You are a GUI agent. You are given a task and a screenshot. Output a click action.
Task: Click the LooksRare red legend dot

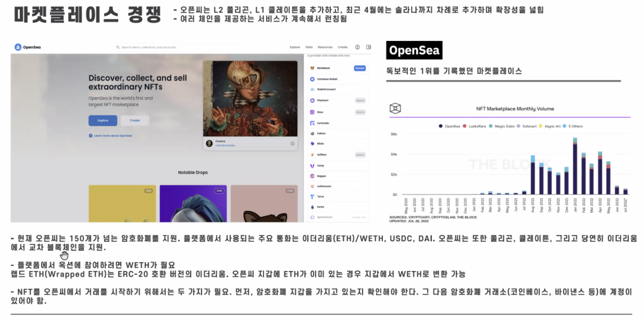[464, 126]
